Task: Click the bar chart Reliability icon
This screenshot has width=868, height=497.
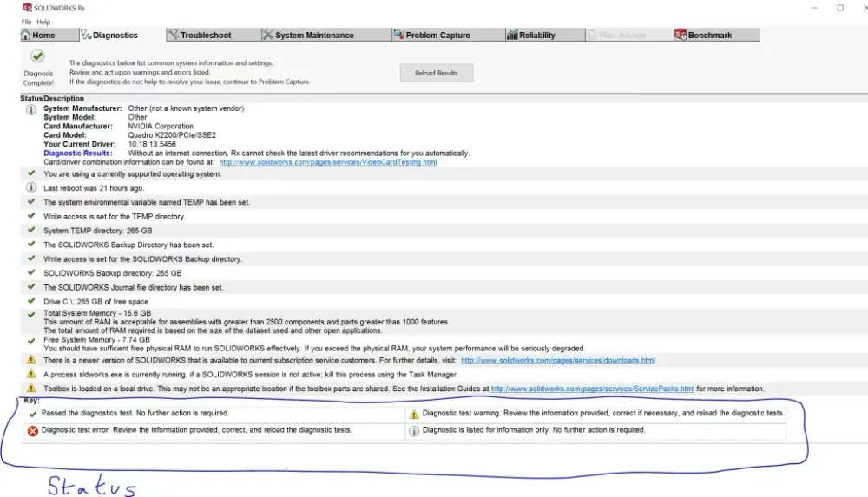Action: [x=512, y=35]
